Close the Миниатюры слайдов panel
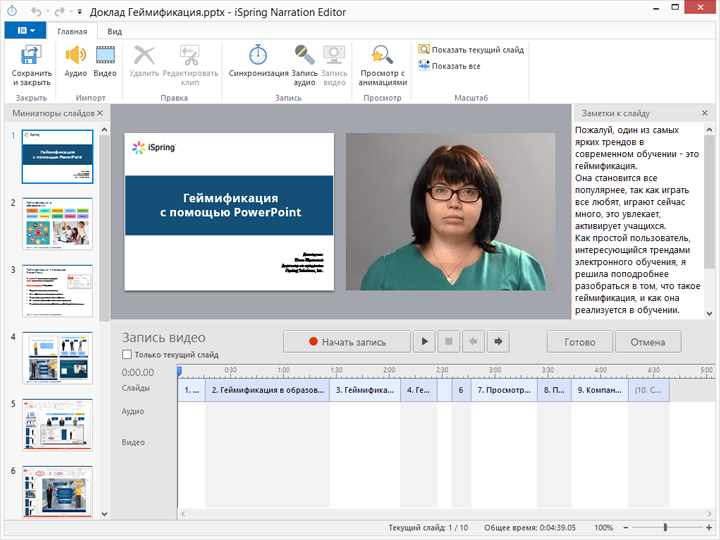This screenshot has height=540, width=720. point(100,113)
